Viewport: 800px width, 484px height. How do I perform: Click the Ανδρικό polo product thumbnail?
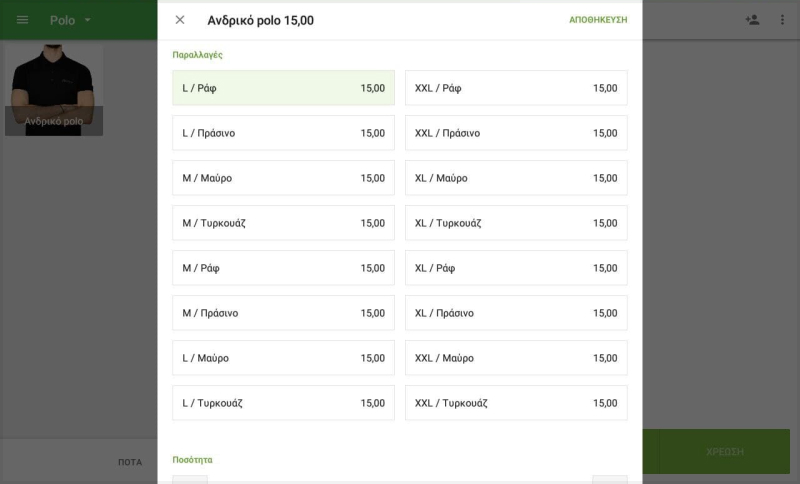(x=54, y=90)
